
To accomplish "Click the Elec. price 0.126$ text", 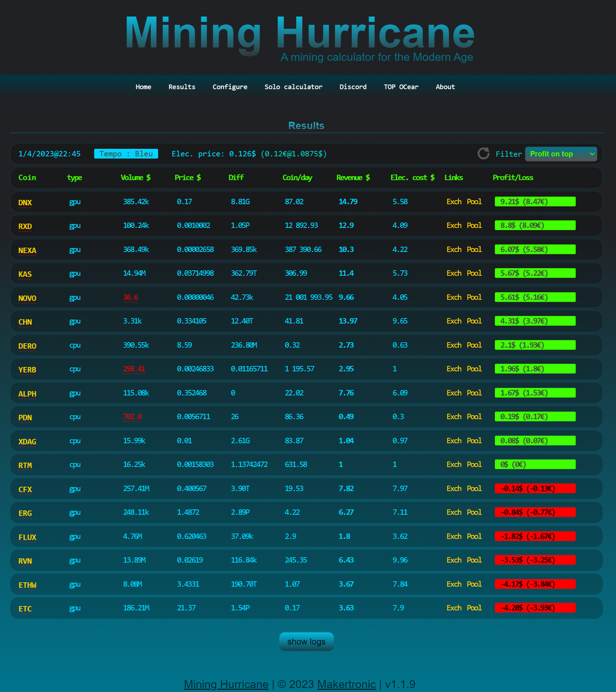I will click(x=249, y=154).
